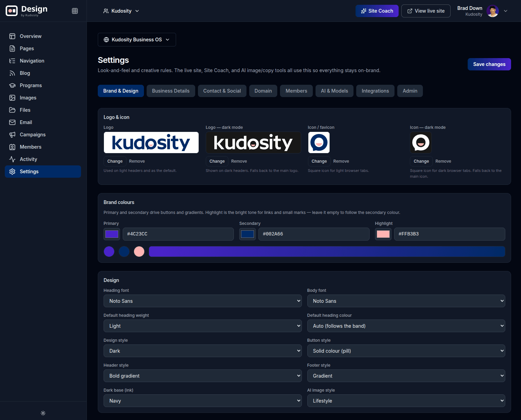
Task: Click the Navigation list icon
Action: pyautogui.click(x=12, y=61)
